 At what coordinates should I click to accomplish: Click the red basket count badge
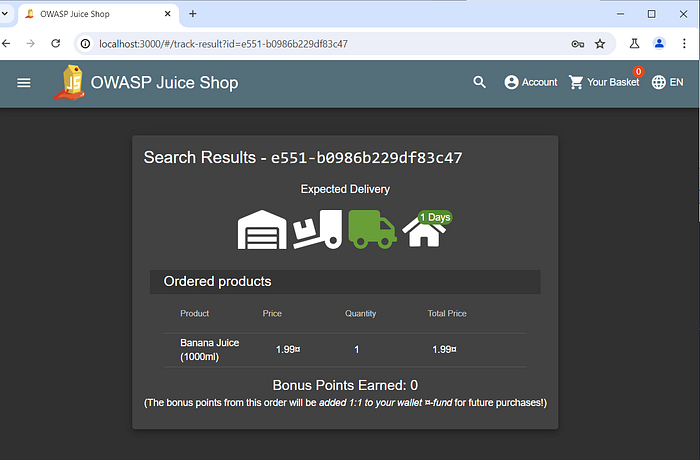(638, 71)
